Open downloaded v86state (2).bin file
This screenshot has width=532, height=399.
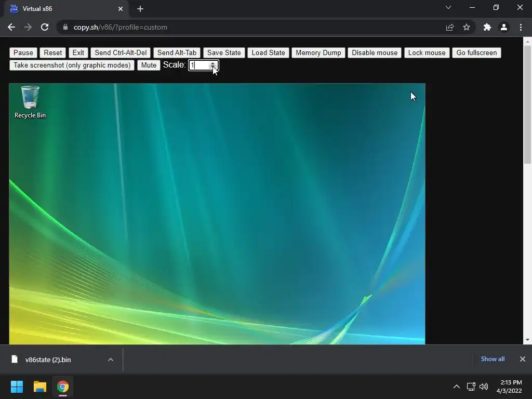[x=47, y=360]
